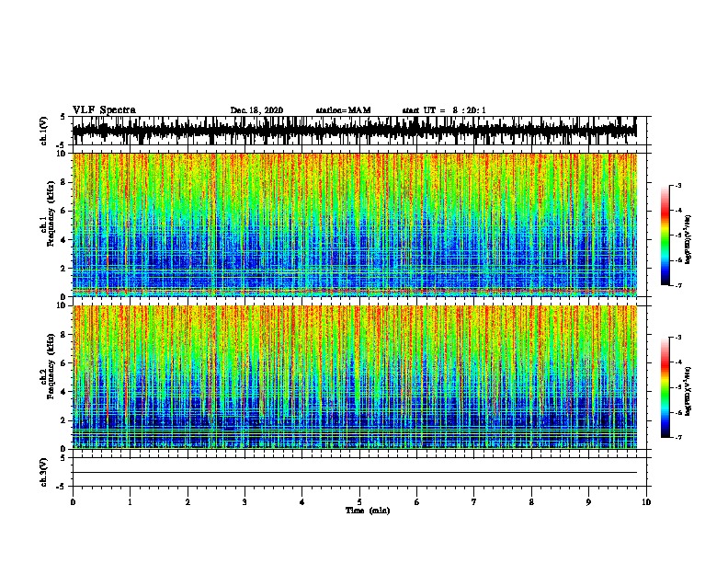This screenshot has height=563, width=728.
Task: Click the "ch.3(V)" axis label at bottom
Action: [x=44, y=472]
